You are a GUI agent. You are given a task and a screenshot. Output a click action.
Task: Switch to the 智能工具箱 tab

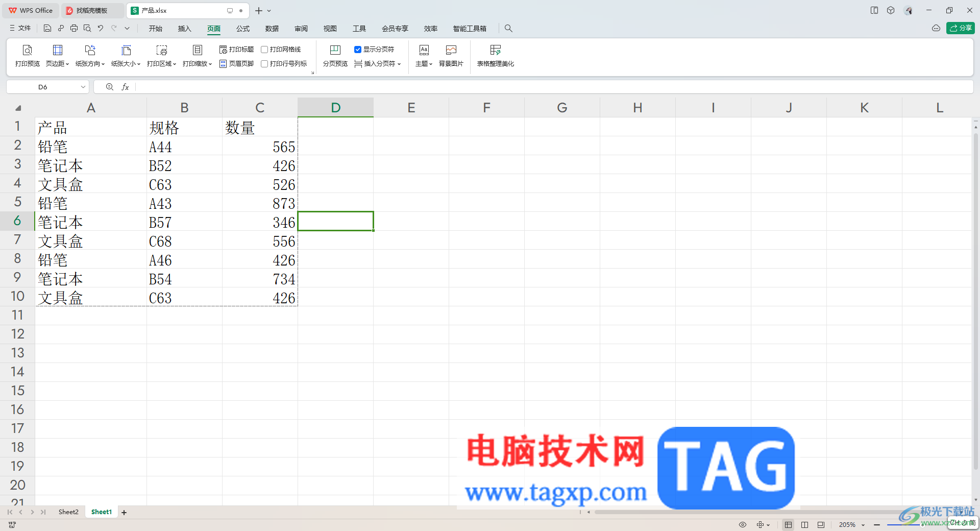[x=470, y=29]
